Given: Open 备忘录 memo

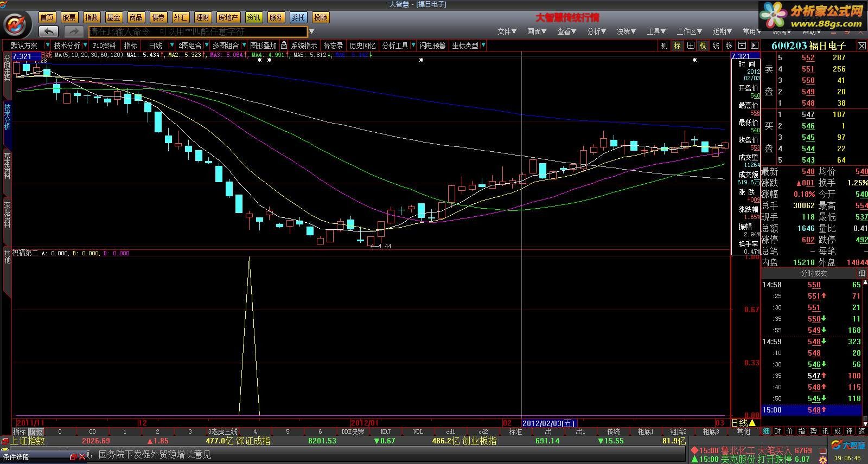Looking at the screenshot, I should click(x=333, y=46).
